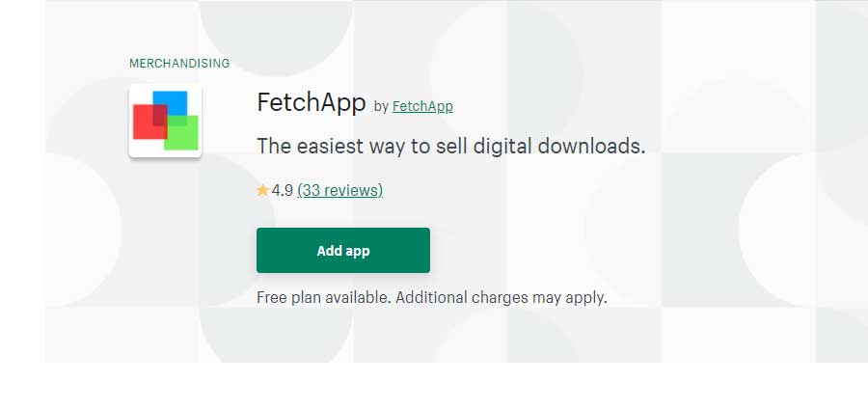The image size is (868, 410).
Task: Click the "Free plan available" pricing note
Action: 324,297
